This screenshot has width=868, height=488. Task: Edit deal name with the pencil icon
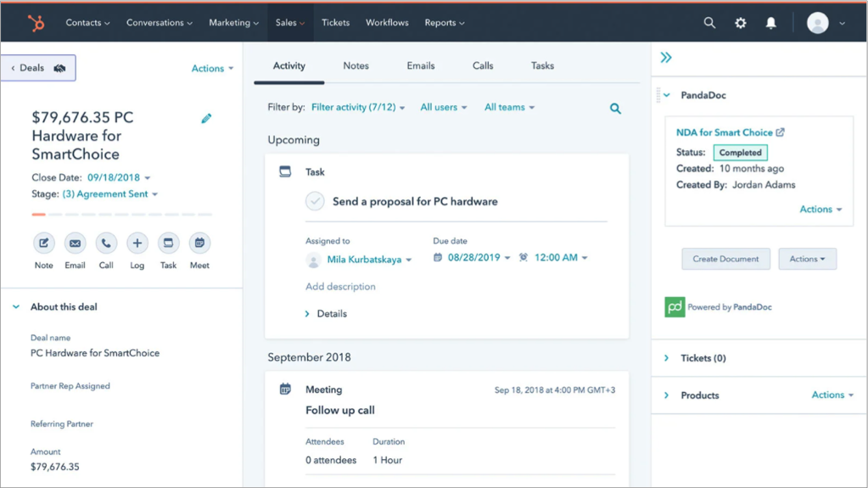click(x=206, y=119)
